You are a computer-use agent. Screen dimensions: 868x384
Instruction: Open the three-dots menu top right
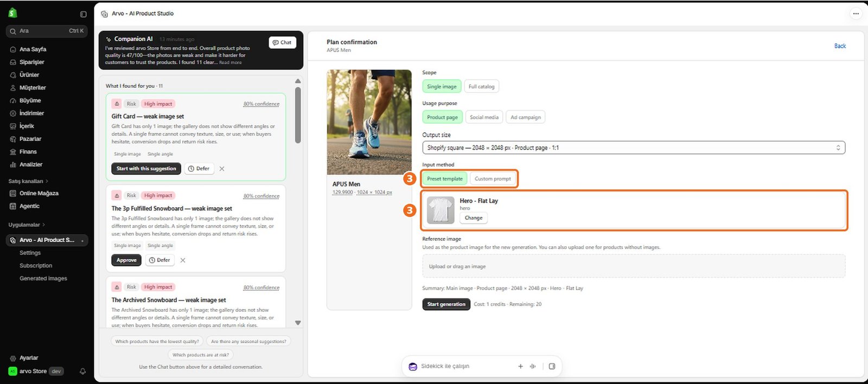856,14
